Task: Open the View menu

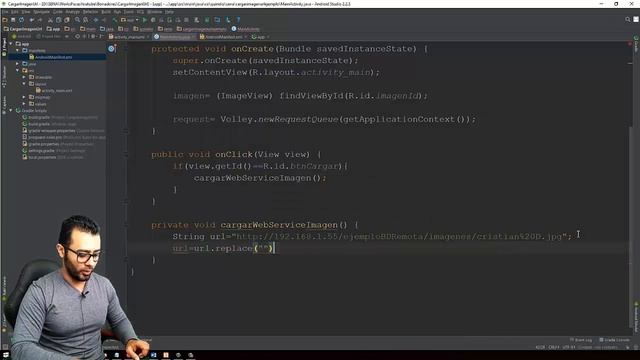Action: [x=26, y=12]
